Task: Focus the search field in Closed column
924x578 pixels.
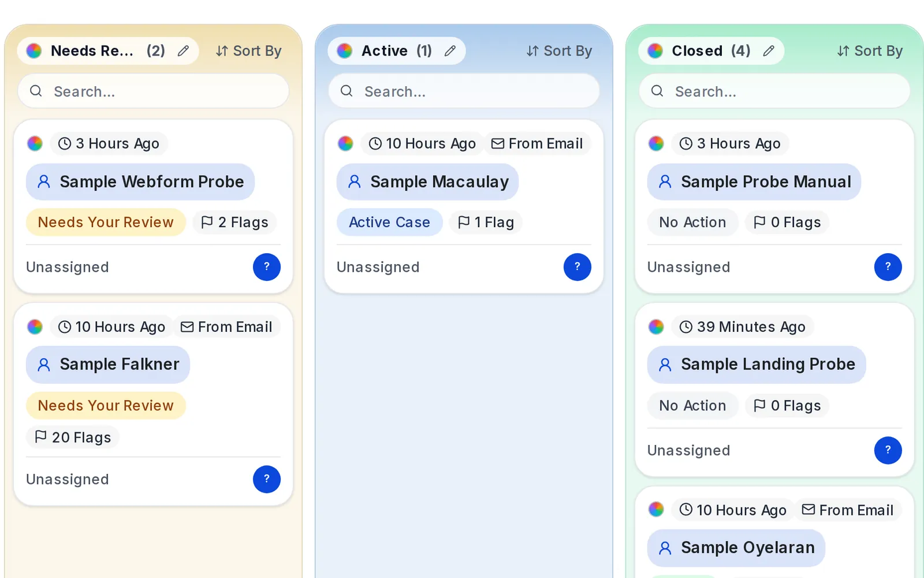Action: tap(774, 91)
